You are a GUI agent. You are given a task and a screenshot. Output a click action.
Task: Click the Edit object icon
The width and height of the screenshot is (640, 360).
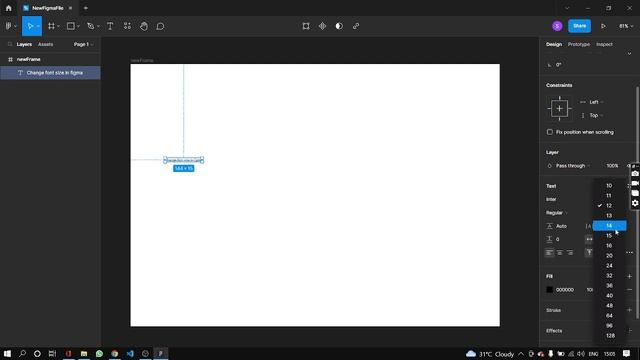coord(306,26)
